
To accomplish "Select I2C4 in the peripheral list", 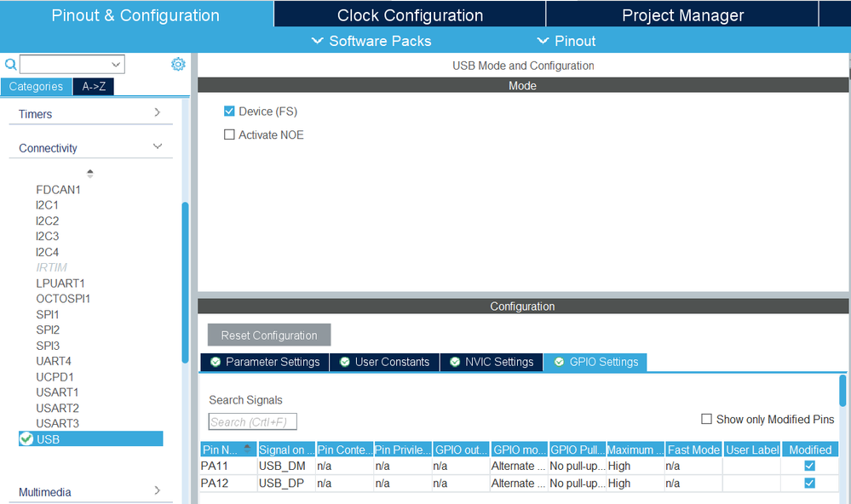I will (47, 252).
